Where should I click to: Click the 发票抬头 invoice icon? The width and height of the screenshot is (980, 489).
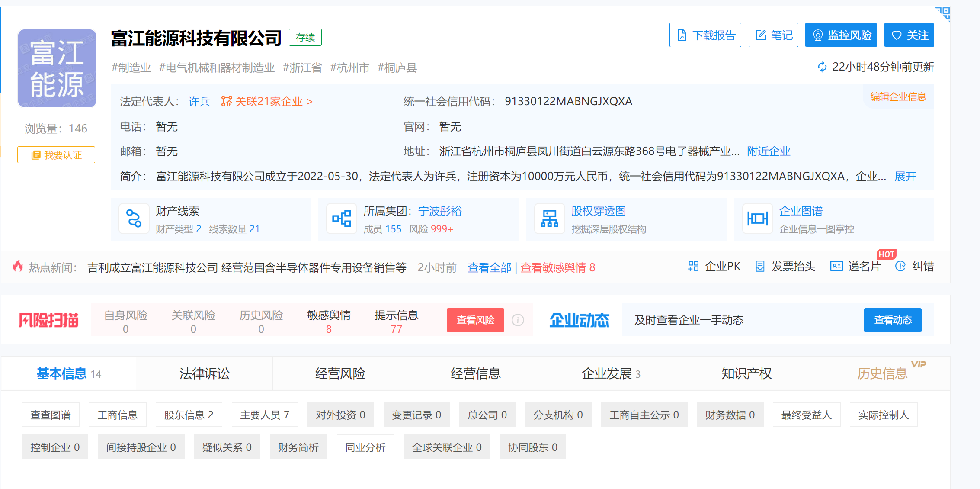(760, 266)
